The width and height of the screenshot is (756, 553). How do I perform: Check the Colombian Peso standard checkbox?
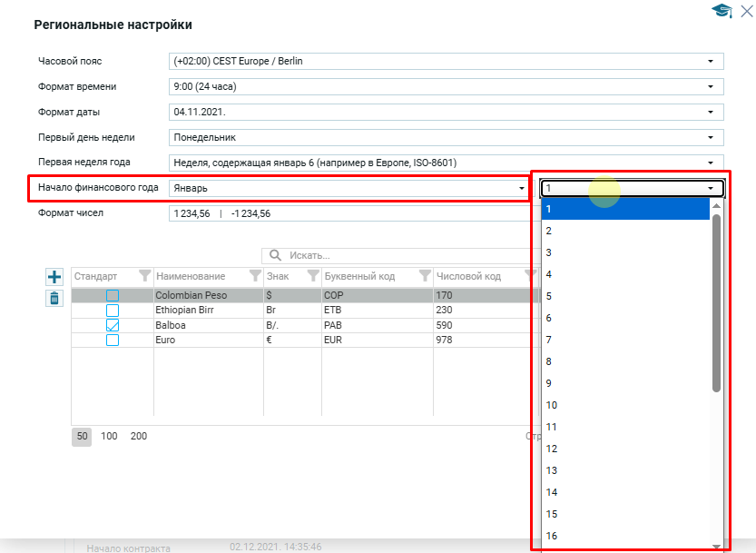tap(113, 296)
